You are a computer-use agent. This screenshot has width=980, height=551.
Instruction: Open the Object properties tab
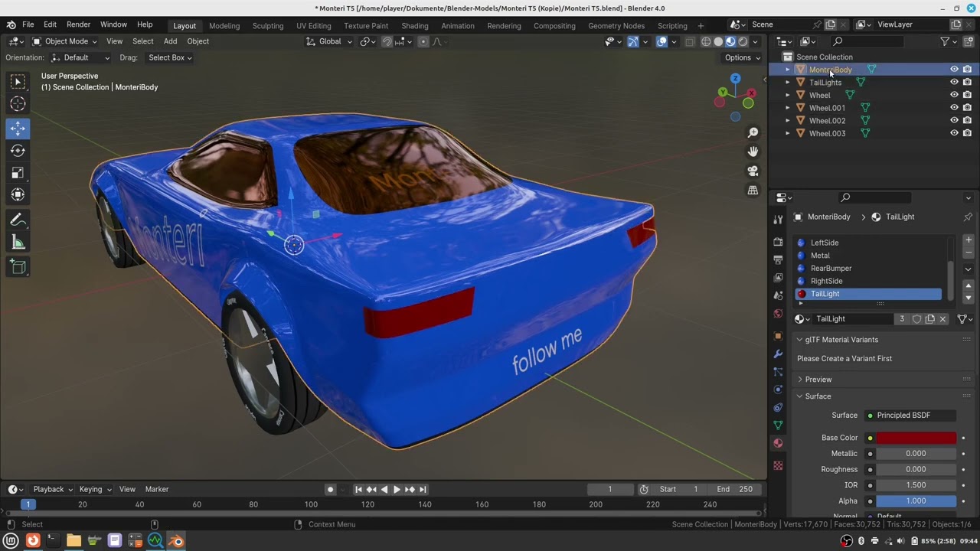[x=779, y=336]
